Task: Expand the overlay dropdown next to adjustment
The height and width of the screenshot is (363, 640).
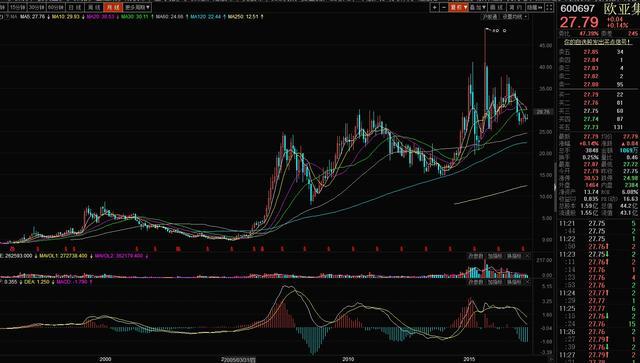Action: [x=478, y=7]
